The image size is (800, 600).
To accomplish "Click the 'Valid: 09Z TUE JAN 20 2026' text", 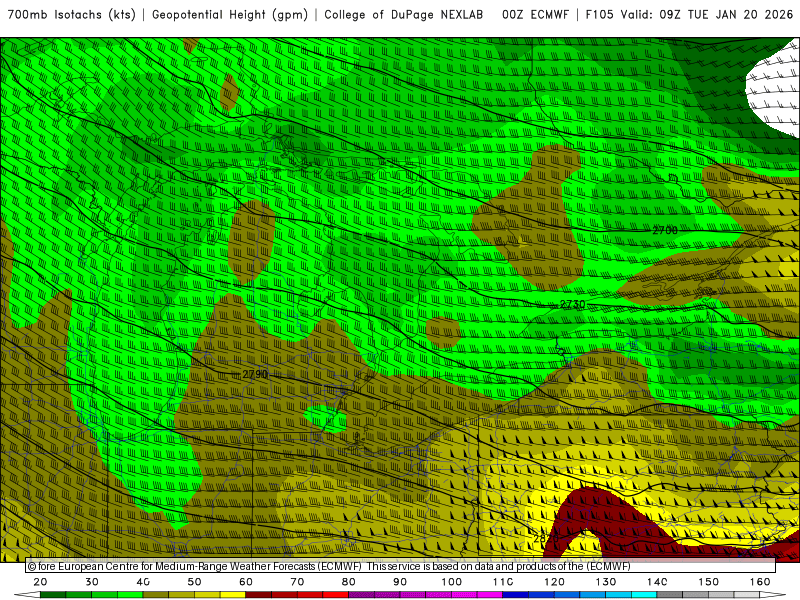I will coord(707,15).
